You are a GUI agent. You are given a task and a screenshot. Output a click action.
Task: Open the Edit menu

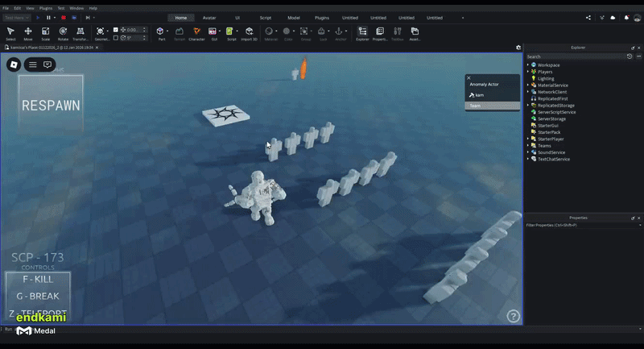[17, 8]
